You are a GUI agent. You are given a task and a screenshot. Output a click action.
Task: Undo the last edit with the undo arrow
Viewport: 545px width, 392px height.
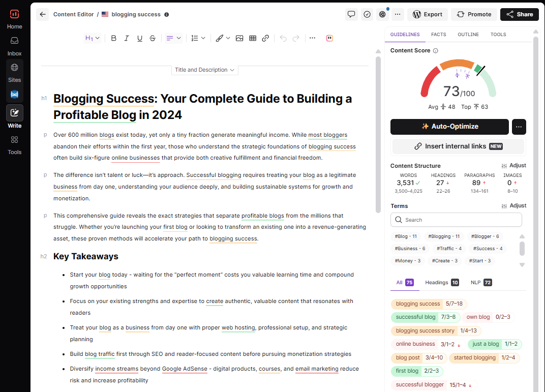click(283, 38)
